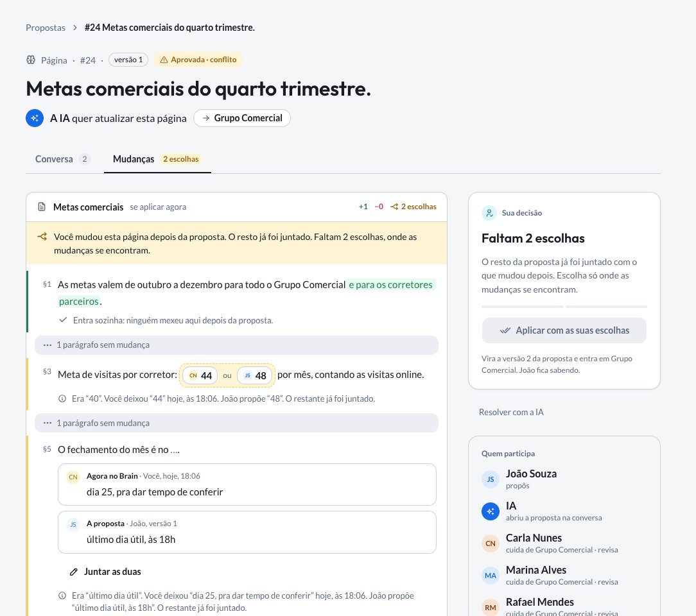This screenshot has height=616, width=696.
Task: Expand the unchanged paragraph after §1
Action: pyautogui.click(x=236, y=345)
